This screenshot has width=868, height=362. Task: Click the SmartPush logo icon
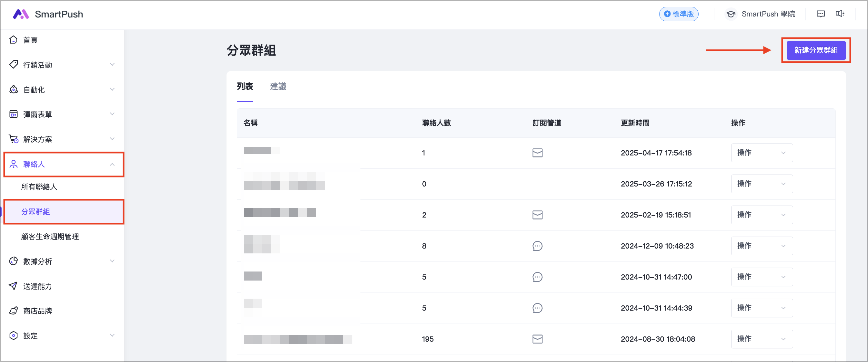click(x=21, y=14)
